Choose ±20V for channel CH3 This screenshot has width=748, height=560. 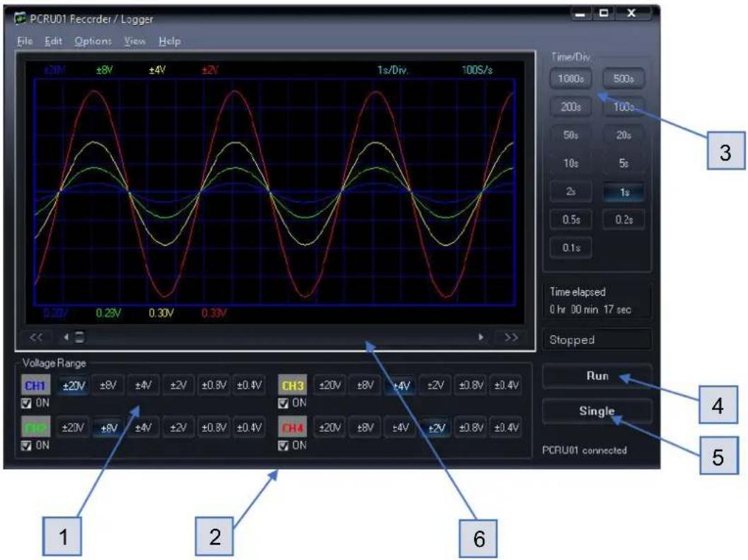[x=330, y=385]
